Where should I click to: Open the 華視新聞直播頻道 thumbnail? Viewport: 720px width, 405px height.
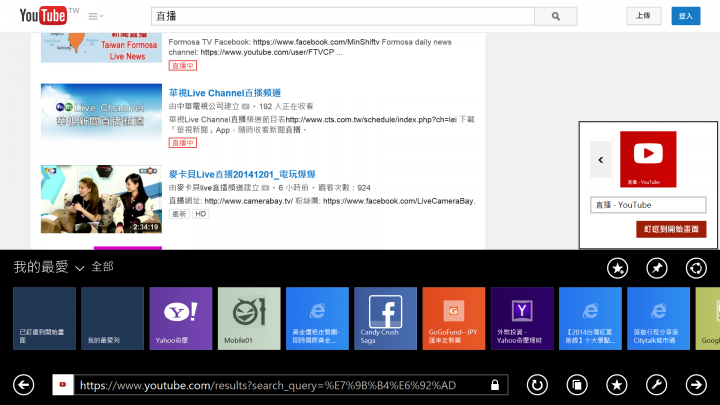[x=101, y=117]
